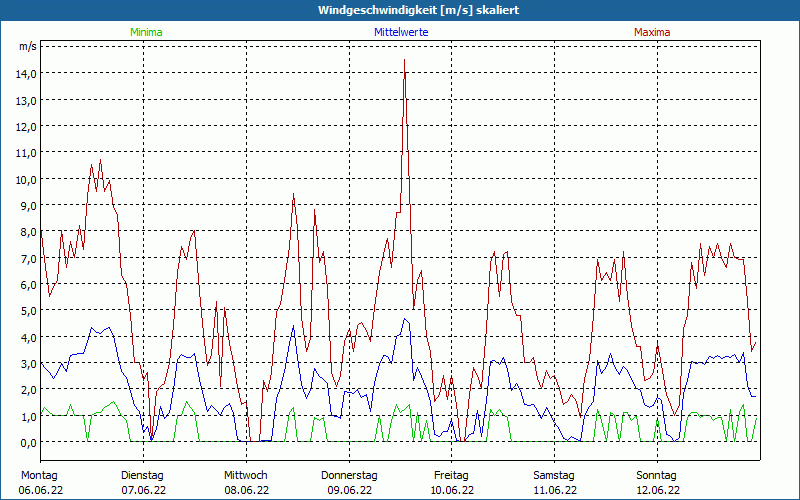800x500 pixels.
Task: Click the '13,0' y-axis value
Action: coord(26,100)
